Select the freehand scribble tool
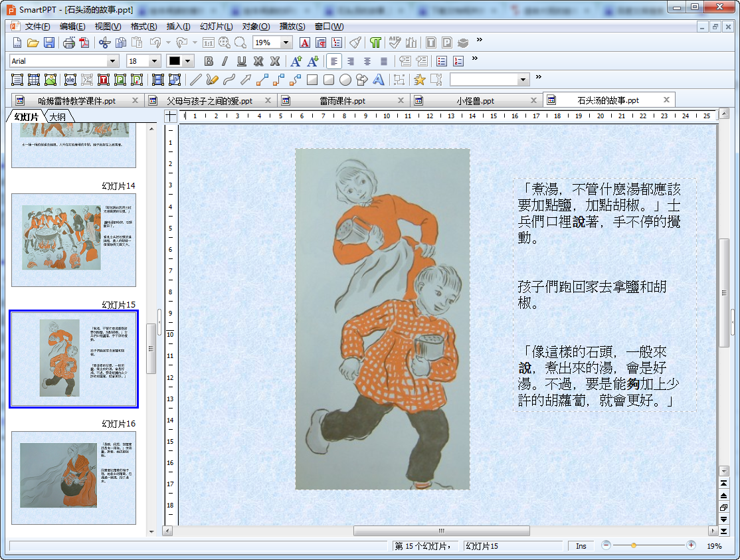 point(212,80)
